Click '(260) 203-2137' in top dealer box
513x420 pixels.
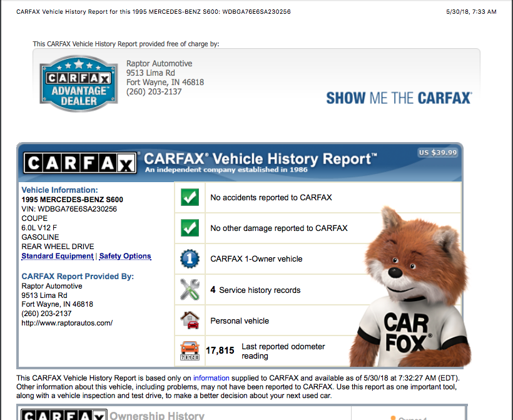(x=154, y=91)
